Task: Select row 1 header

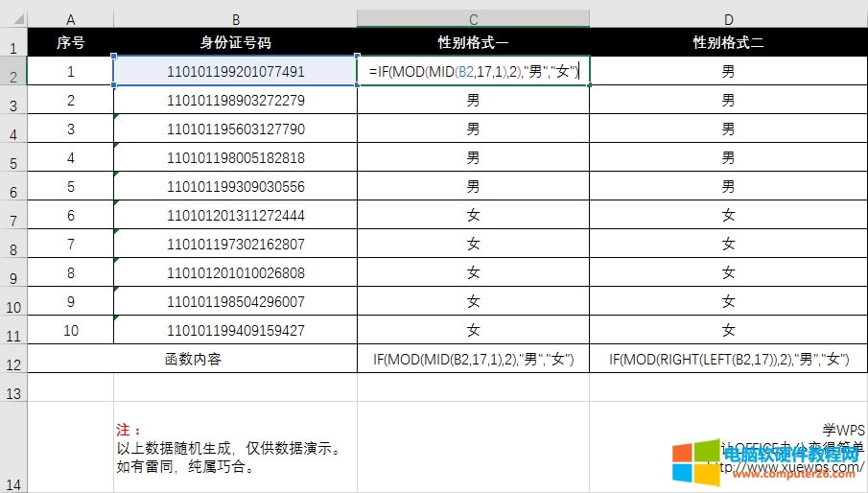Action: click(x=13, y=42)
